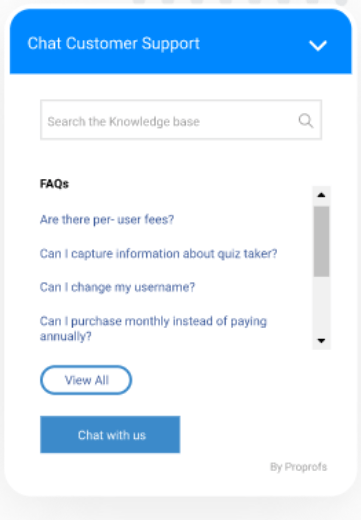Focus the Search the Knowledge base field
The width and height of the screenshot is (361, 520).
[x=181, y=119]
